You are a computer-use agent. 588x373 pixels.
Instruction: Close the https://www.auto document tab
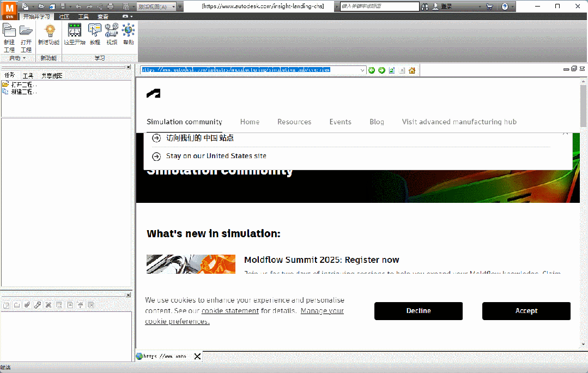197,356
